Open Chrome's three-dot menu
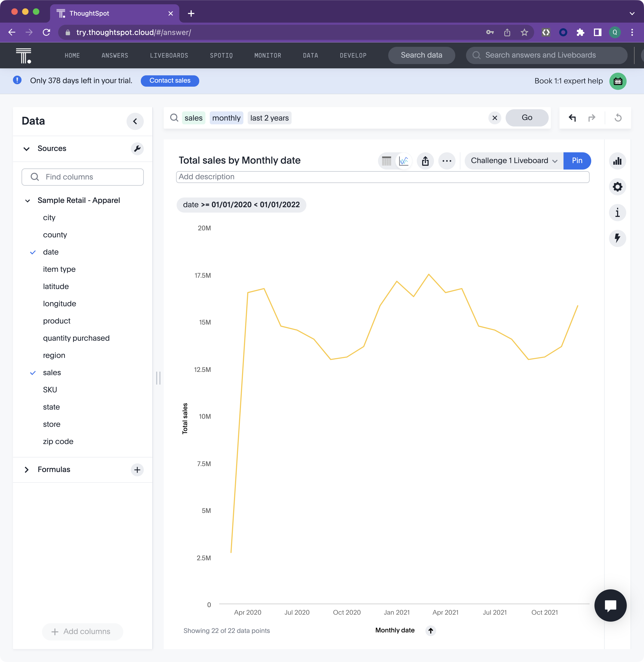This screenshot has height=662, width=644. point(632,32)
